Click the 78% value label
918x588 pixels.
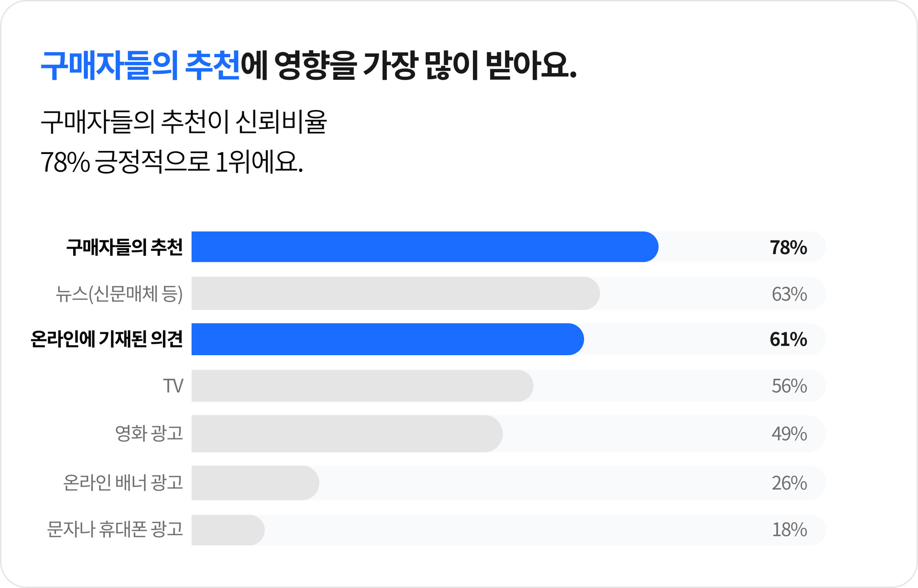[788, 248]
